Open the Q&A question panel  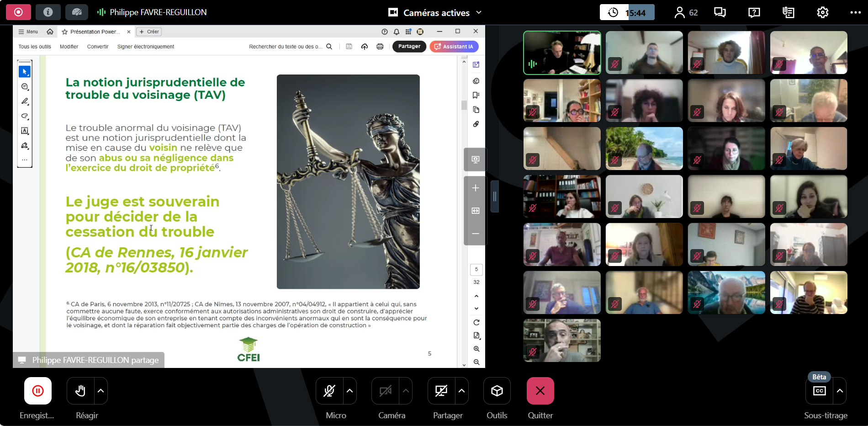coord(754,12)
